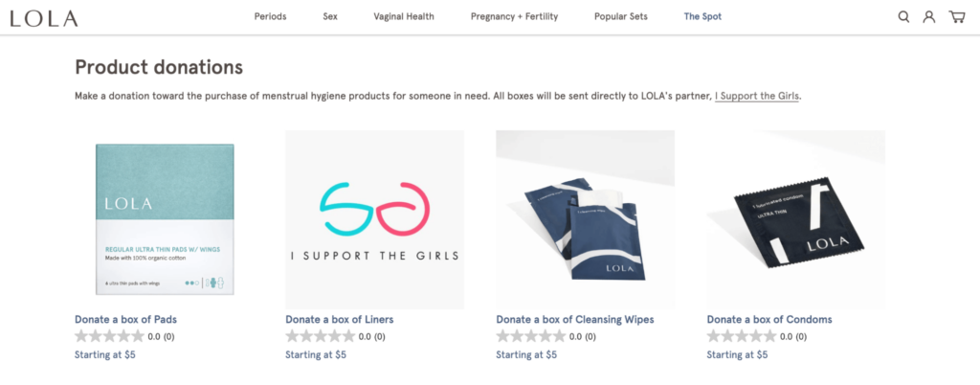Open Donate a box of Pads

[x=125, y=319]
